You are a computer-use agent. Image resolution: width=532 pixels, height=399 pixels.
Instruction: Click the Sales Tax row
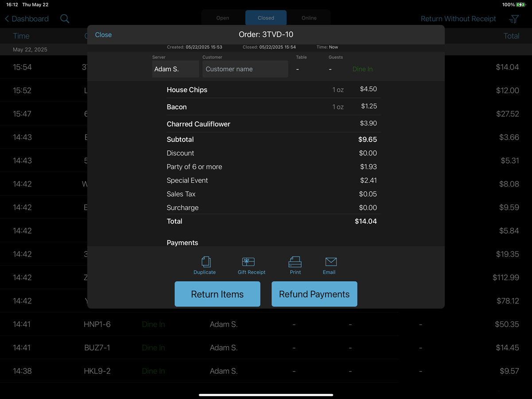tap(272, 194)
